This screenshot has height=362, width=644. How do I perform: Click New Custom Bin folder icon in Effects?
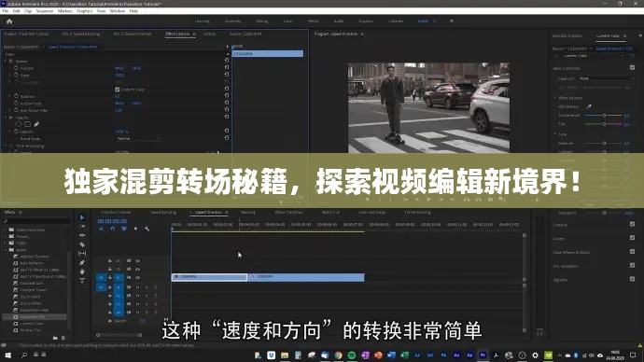tap(55, 338)
